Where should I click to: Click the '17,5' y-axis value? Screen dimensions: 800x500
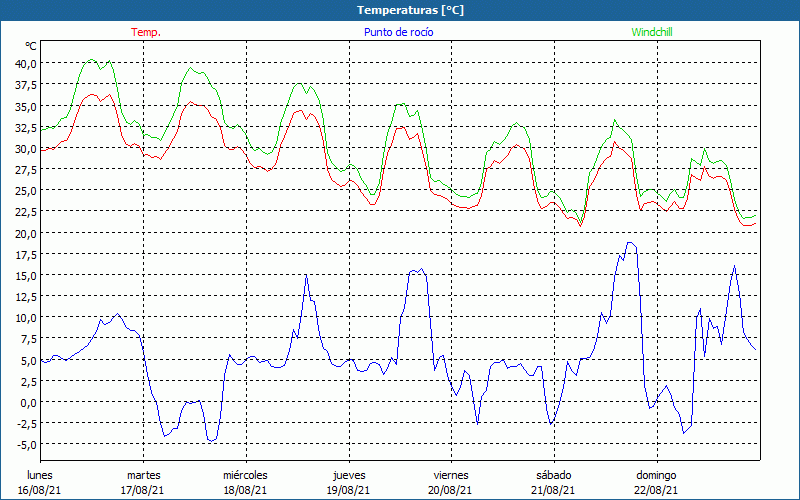point(27,255)
